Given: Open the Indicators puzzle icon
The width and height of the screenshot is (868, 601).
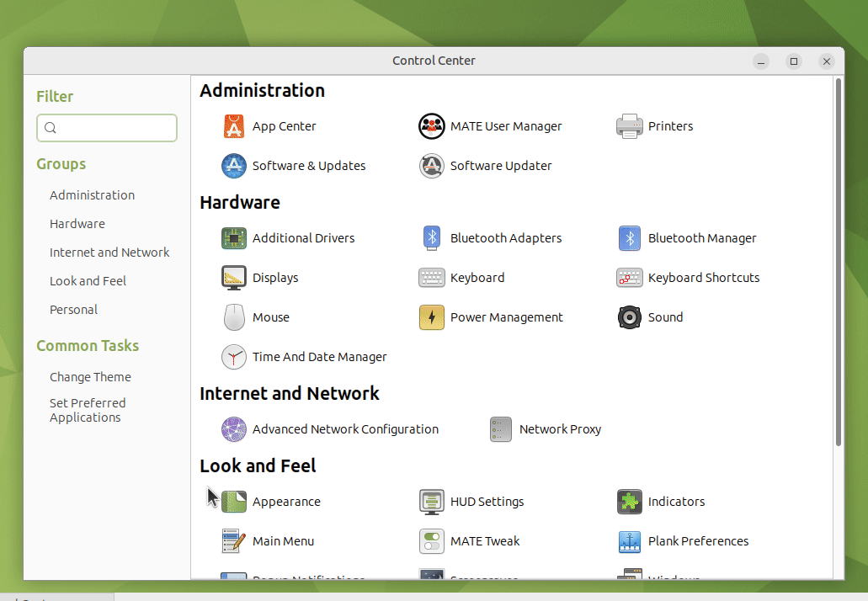Looking at the screenshot, I should [630, 502].
